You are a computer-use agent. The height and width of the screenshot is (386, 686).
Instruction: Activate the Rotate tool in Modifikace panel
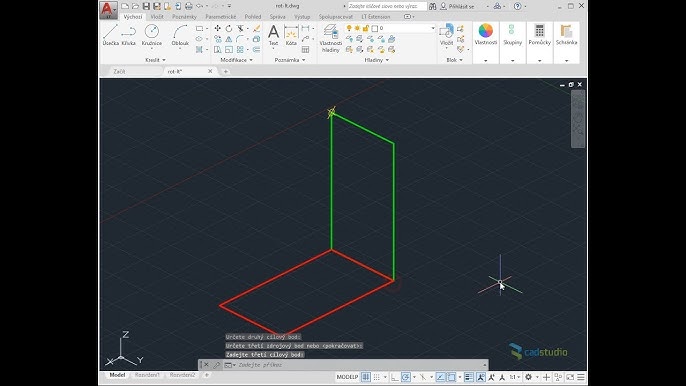point(229,28)
